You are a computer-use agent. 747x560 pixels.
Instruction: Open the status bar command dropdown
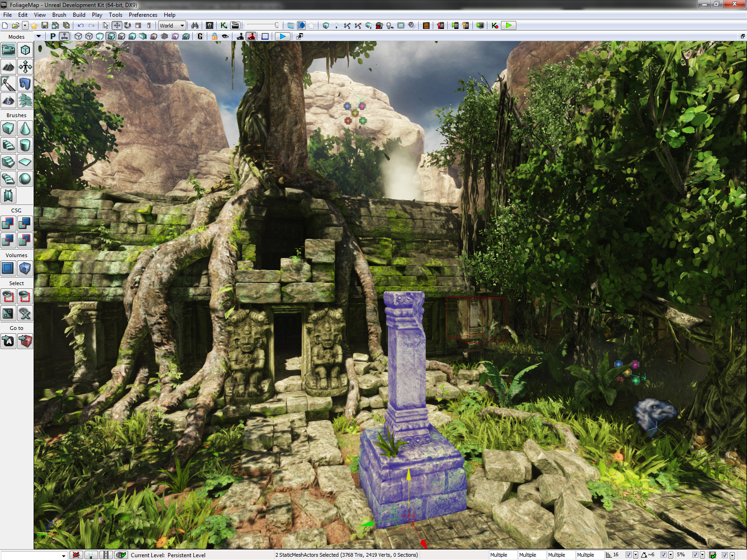point(64,555)
